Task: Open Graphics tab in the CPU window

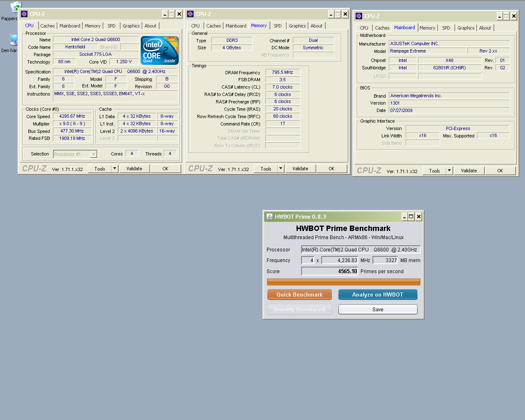Action: tap(131, 26)
